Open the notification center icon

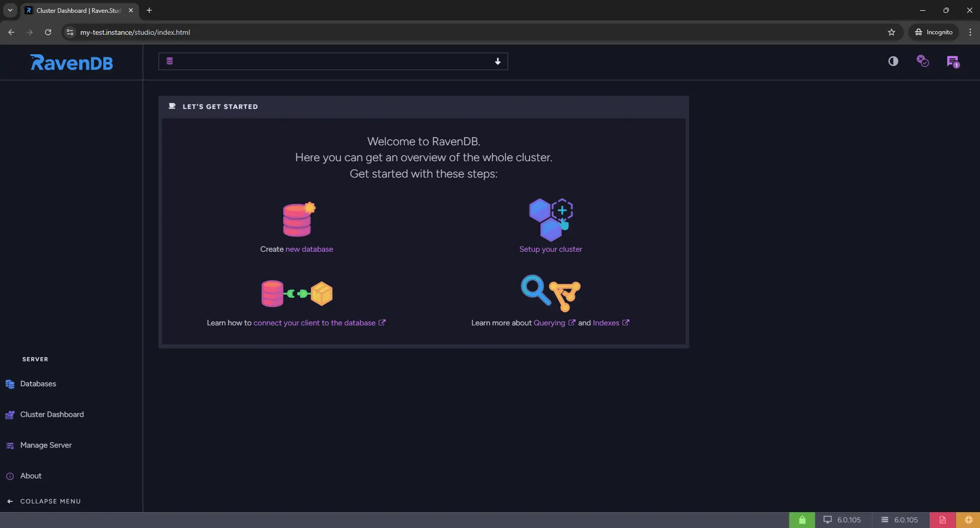pyautogui.click(x=953, y=62)
